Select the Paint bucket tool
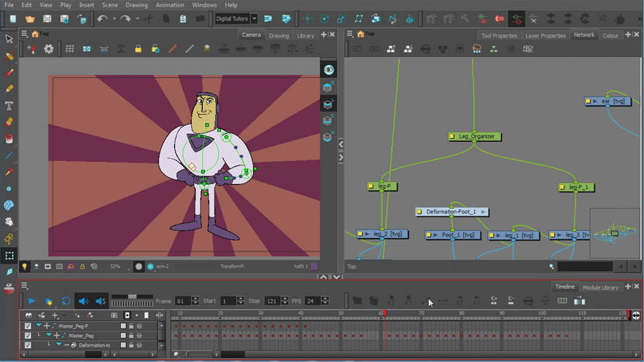Image resolution: width=644 pixels, height=362 pixels. click(x=9, y=139)
